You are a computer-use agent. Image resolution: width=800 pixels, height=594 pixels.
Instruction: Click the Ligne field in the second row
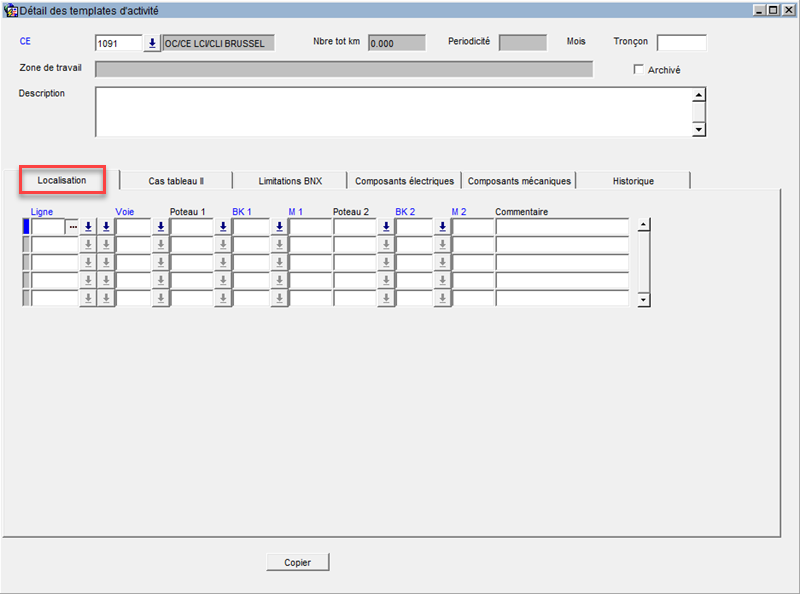(x=55, y=244)
